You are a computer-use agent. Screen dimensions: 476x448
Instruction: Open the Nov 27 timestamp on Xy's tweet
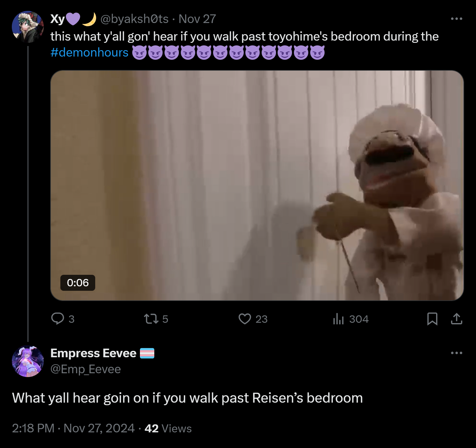(x=197, y=19)
